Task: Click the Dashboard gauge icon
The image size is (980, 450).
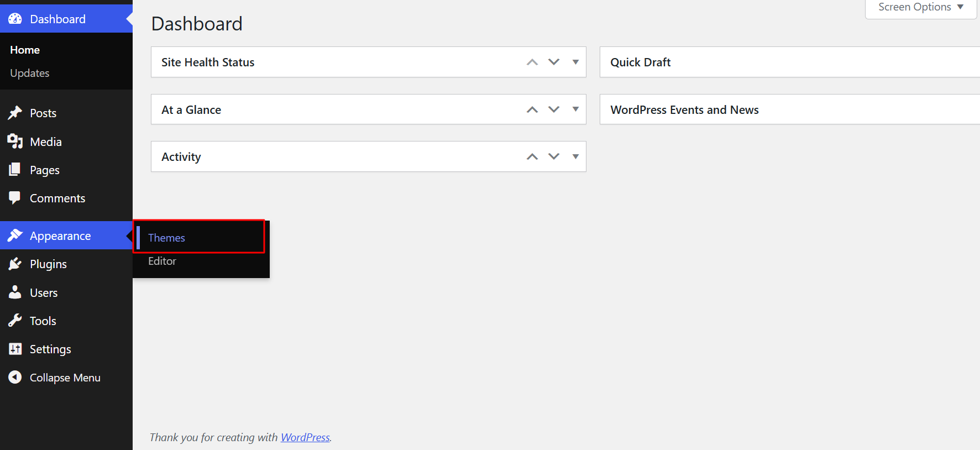Action: 15,19
